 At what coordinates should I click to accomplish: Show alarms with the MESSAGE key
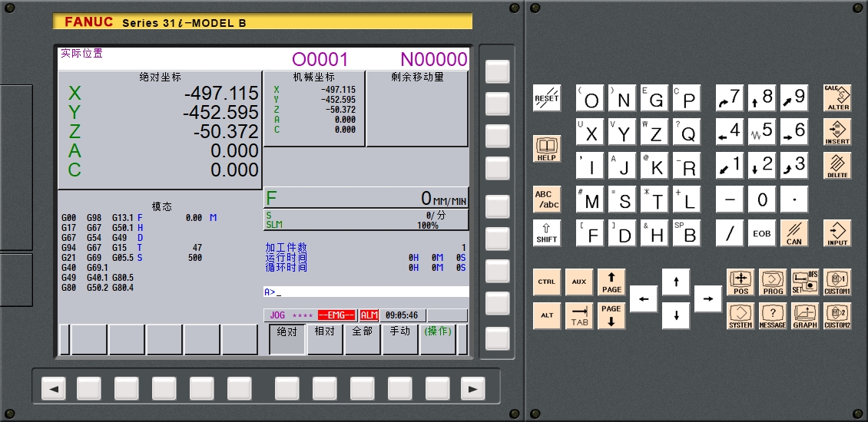point(773,315)
